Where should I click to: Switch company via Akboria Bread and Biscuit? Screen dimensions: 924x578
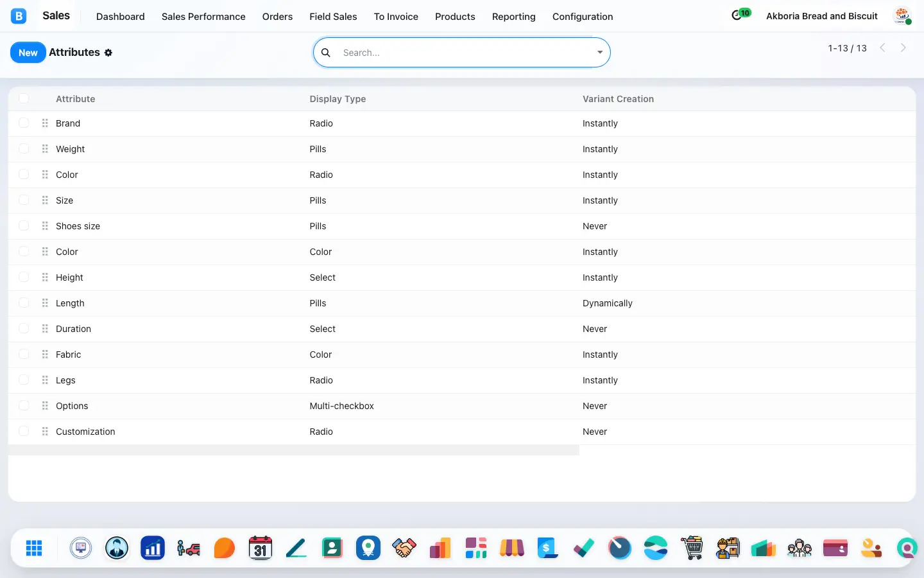tap(821, 16)
